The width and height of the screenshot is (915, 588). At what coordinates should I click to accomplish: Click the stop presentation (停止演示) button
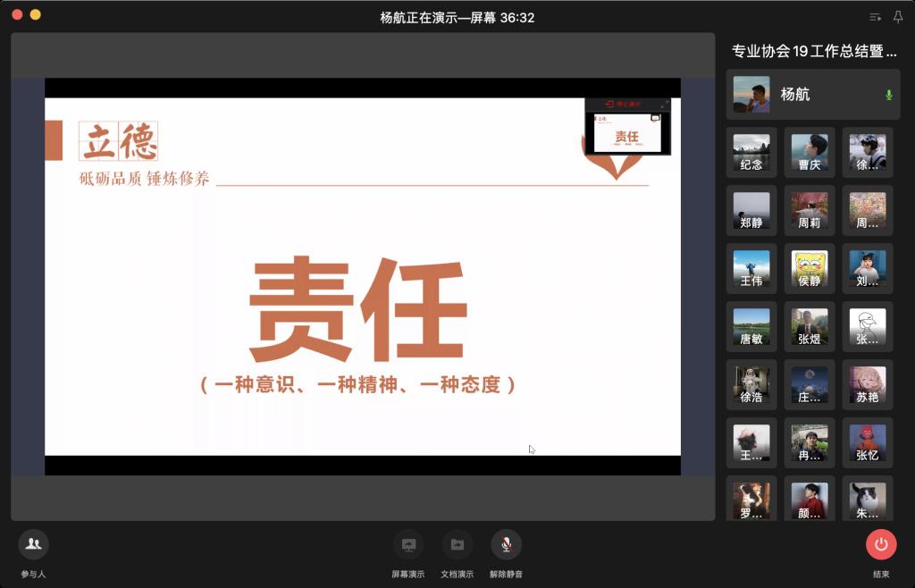tap(623, 105)
